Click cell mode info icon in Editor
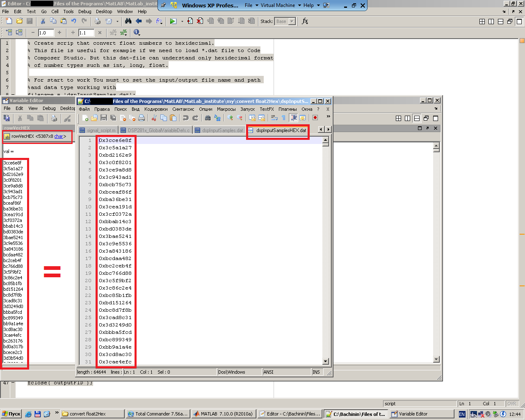525x420 pixels. point(137,32)
